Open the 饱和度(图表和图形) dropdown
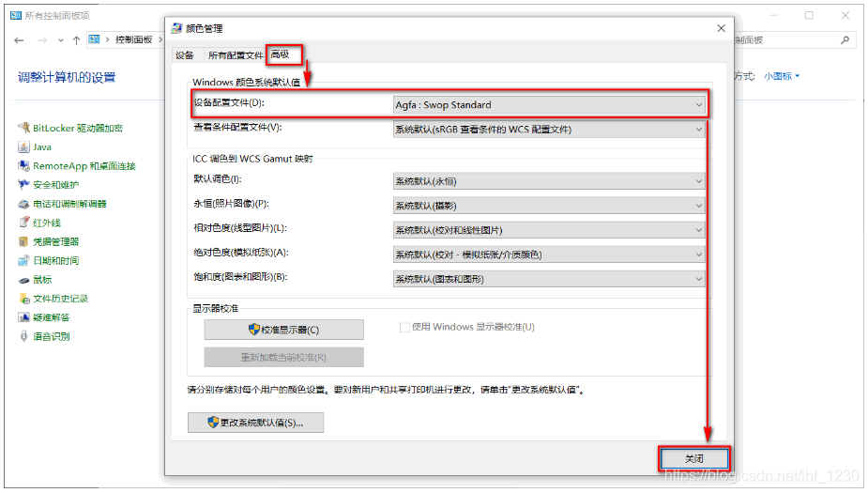This screenshot has width=868, height=493. pos(549,279)
